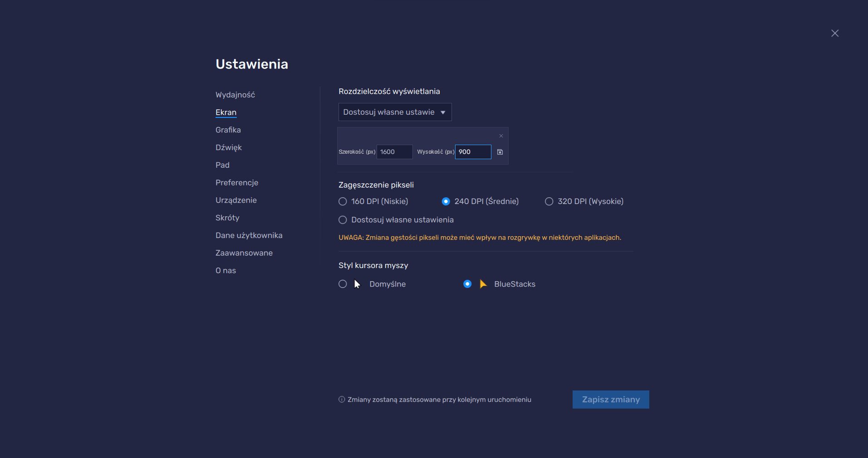Click the orange UWAGA warning text

click(480, 238)
